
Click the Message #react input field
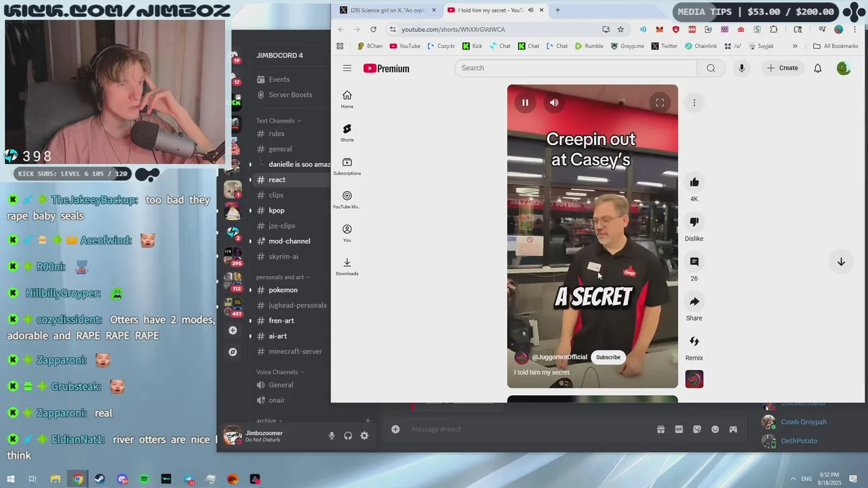[x=529, y=429]
